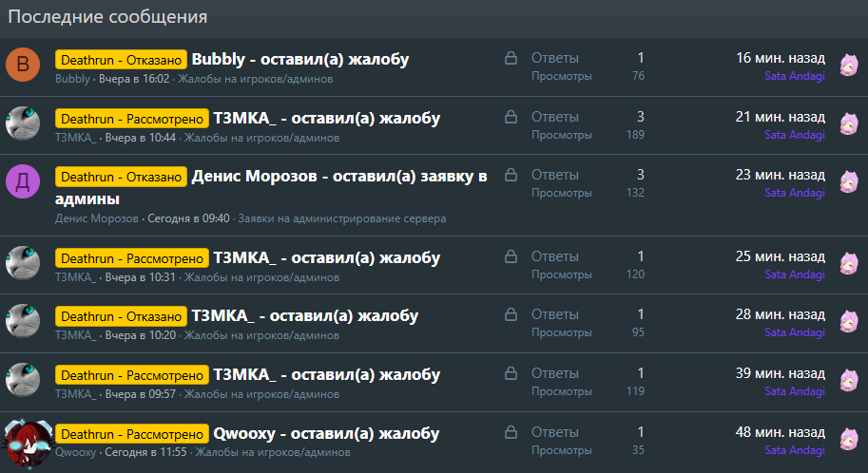Click the "23 мин. назад" latest post timestamp
The height and width of the screenshot is (473, 868).
(x=780, y=175)
